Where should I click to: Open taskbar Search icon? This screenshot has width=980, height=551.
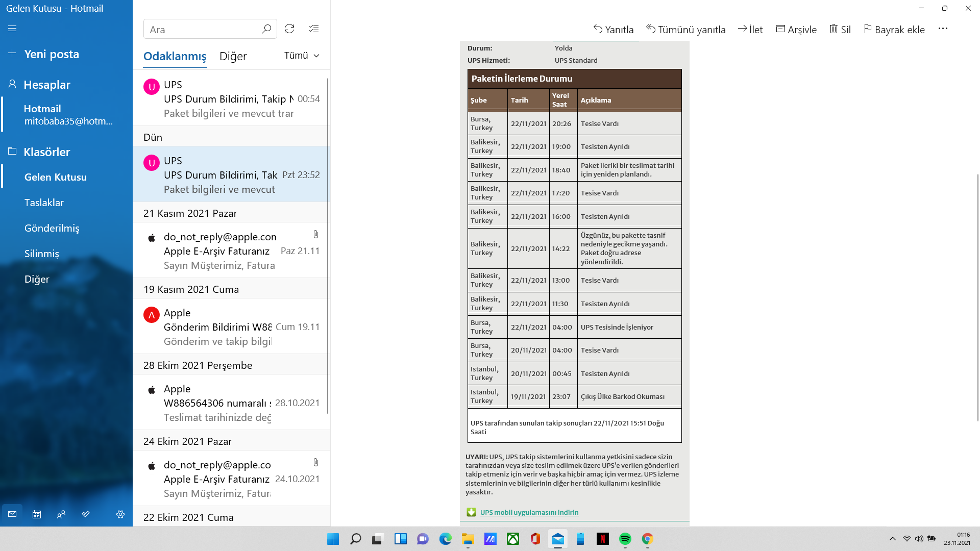pos(356,539)
